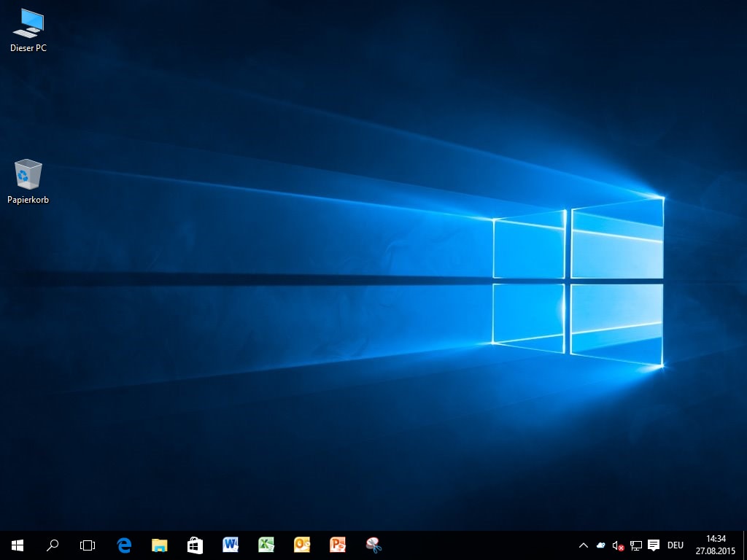The width and height of the screenshot is (747, 560).
Task: Open Task View from the taskbar
Action: pyautogui.click(x=88, y=545)
